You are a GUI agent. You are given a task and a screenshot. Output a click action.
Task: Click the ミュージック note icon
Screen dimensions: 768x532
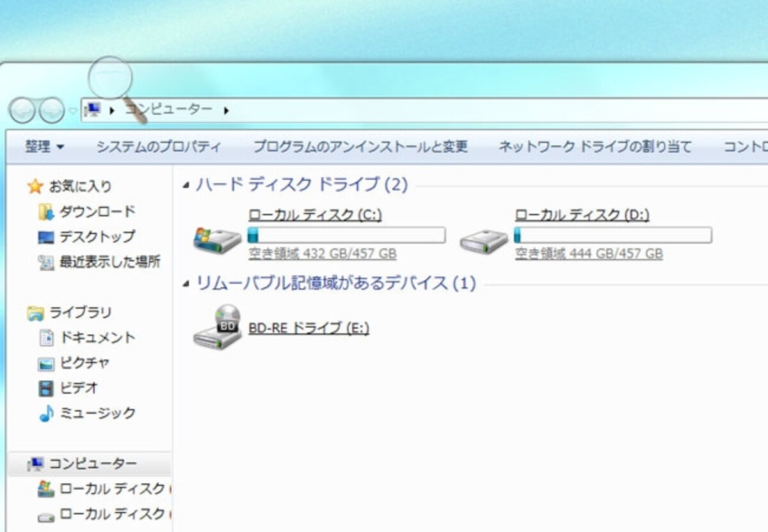[46, 414]
